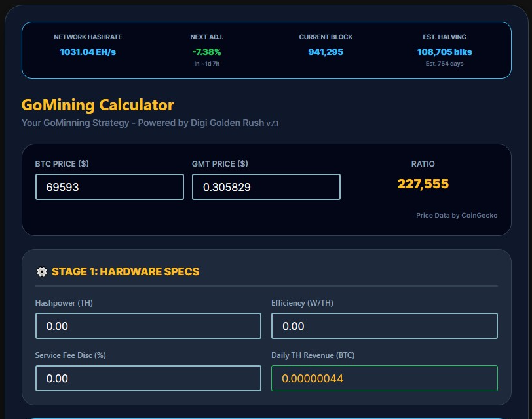This screenshot has height=419, width=532.
Task: Click the BTC PRICE ($) label
Action: coord(62,164)
